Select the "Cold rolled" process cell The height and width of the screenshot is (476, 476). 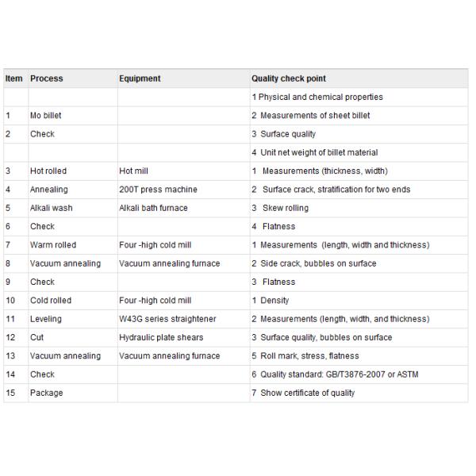point(51,301)
